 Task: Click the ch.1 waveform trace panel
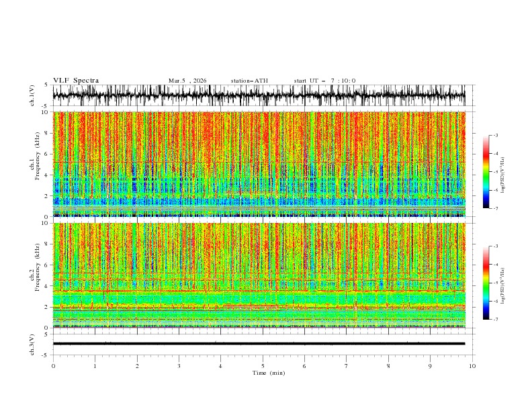pyautogui.click(x=259, y=95)
